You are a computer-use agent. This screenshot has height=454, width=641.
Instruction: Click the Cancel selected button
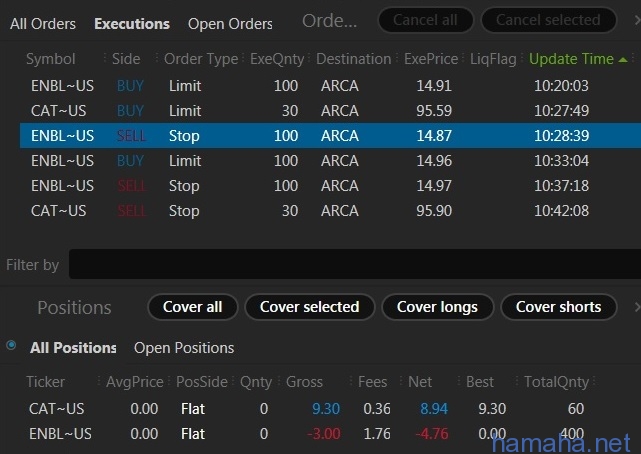[549, 20]
